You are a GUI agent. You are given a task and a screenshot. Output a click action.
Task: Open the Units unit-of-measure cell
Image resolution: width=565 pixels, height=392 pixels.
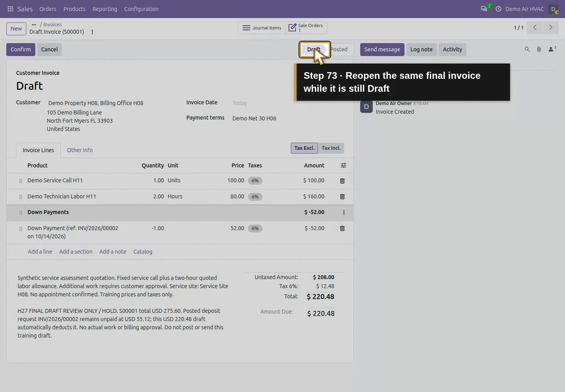click(x=174, y=180)
